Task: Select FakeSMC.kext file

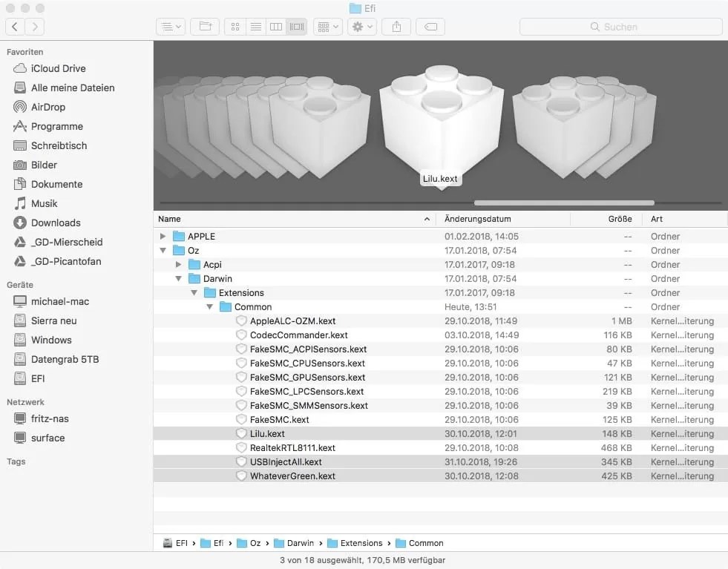Action: [x=441, y=420]
